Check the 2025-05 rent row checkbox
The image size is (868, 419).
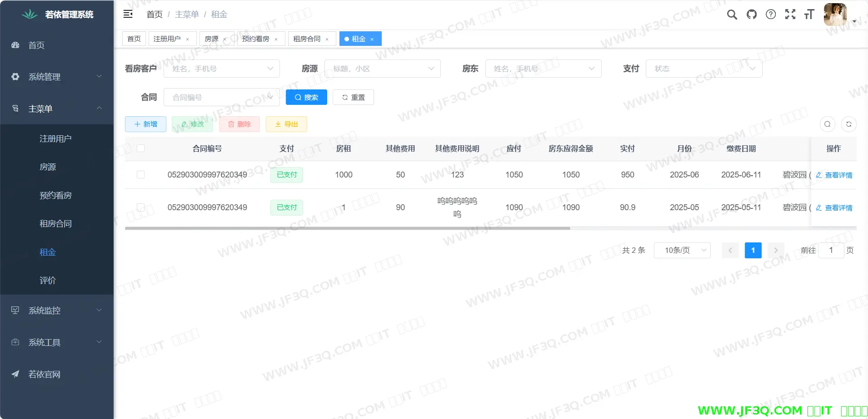tap(141, 207)
